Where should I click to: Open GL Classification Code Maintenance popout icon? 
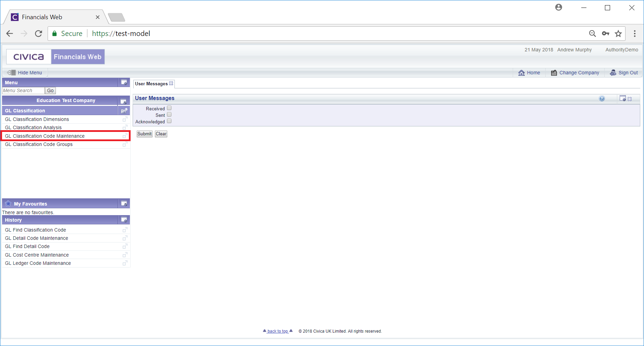coord(125,136)
